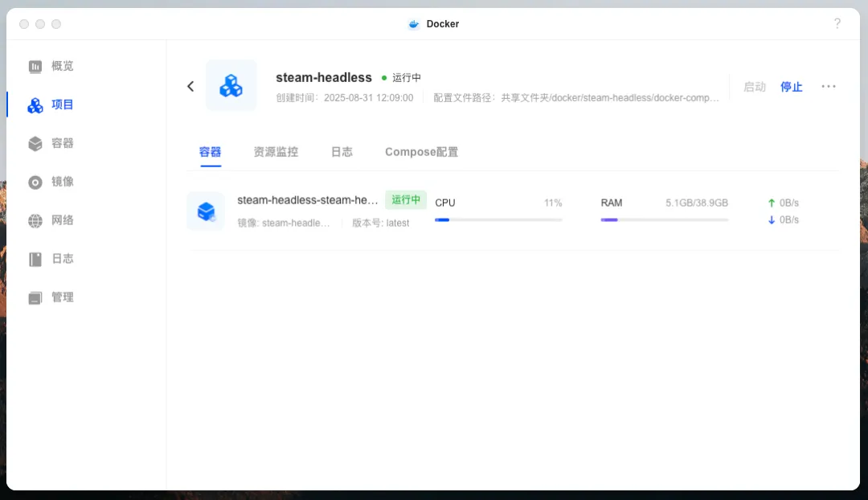Open the more options ellipsis menu
This screenshot has height=500, width=868.
pyautogui.click(x=829, y=86)
